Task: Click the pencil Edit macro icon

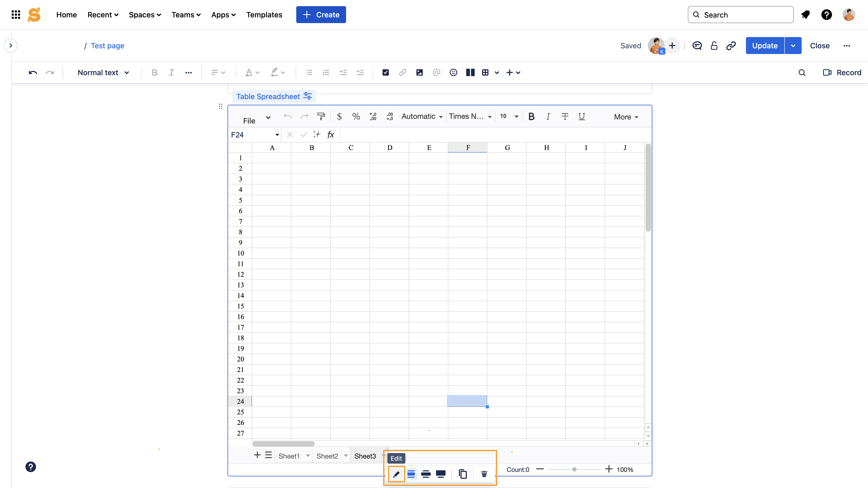Action: 396,474
